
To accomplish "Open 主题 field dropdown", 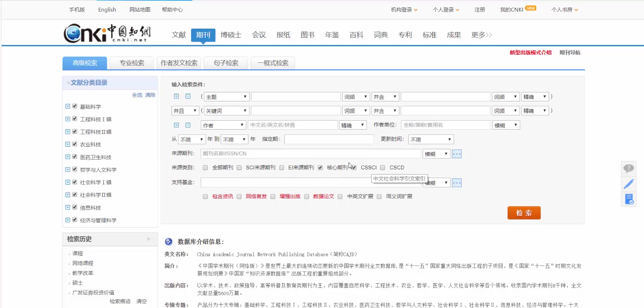I will (226, 97).
